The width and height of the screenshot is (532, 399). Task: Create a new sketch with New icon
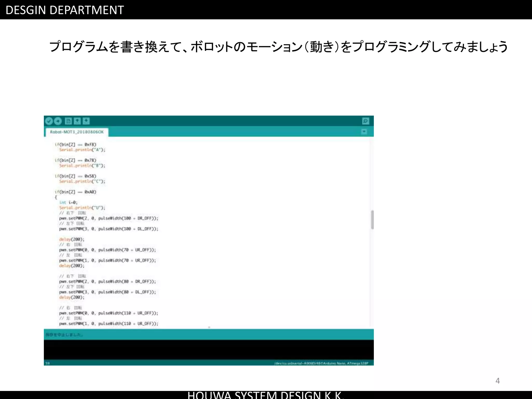coord(68,121)
